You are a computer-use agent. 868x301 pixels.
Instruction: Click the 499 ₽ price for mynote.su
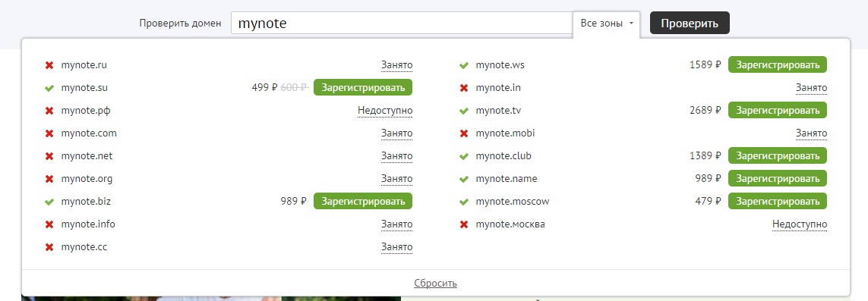[x=264, y=87]
